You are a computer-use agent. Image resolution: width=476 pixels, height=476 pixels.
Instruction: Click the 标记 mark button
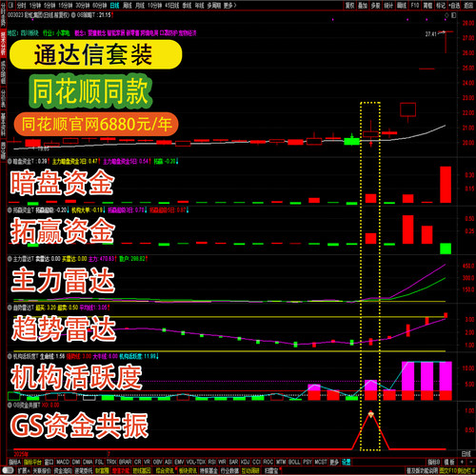coord(441,6)
